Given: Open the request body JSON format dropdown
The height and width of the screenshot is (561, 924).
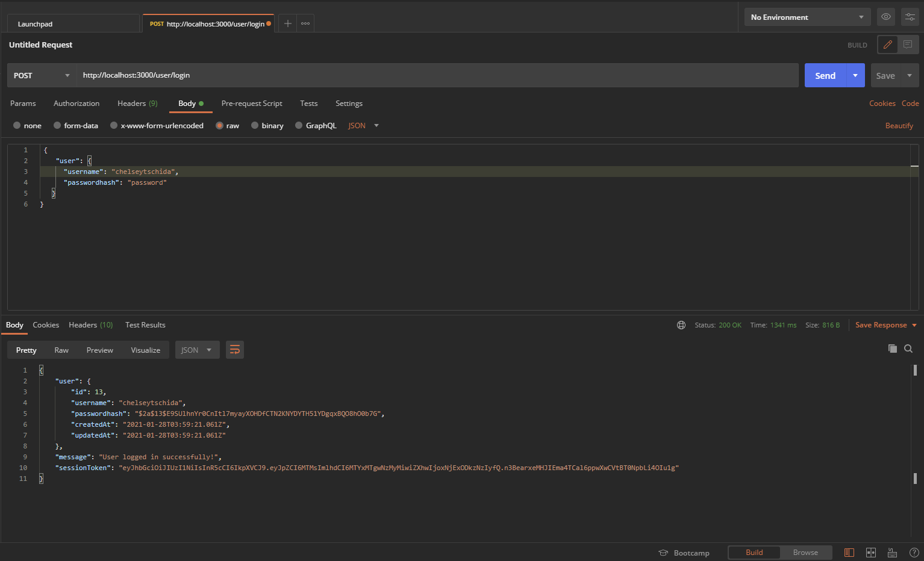Looking at the screenshot, I should coord(363,125).
